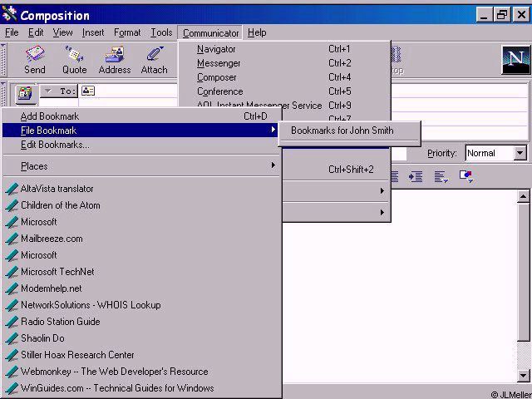Viewport: 532px width, 399px height.
Task: Open the View menu
Action: coord(62,32)
